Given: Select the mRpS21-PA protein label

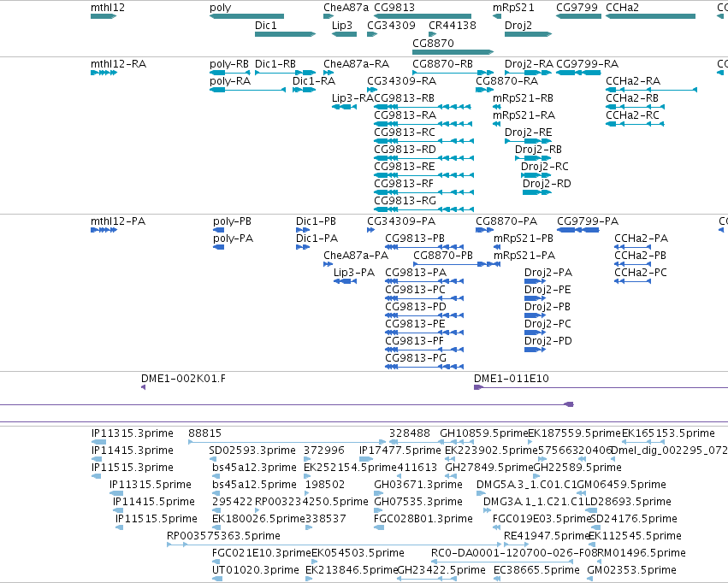Looking at the screenshot, I should tap(524, 256).
